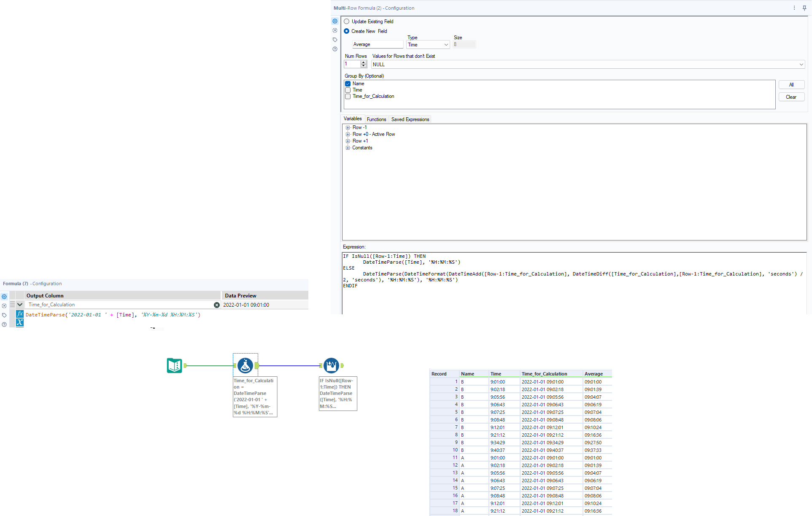Check the Time checkbox under Group By
Screen dimensions: 812x516
pyautogui.click(x=348, y=90)
